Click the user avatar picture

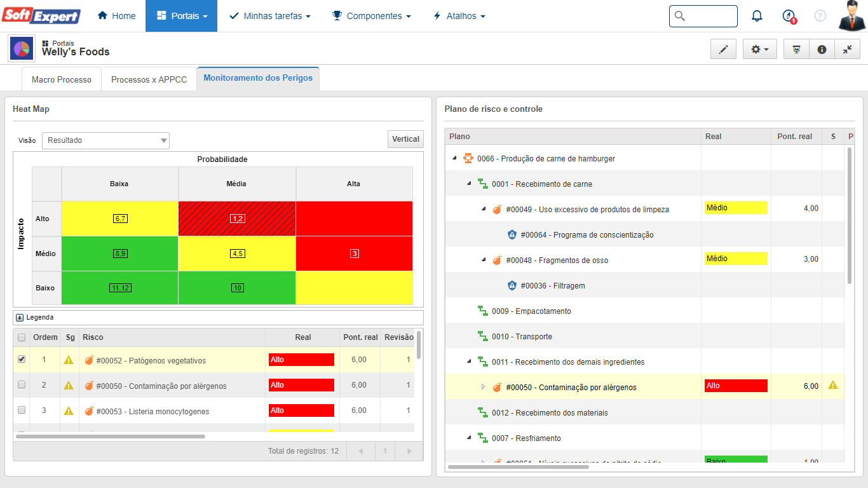851,16
